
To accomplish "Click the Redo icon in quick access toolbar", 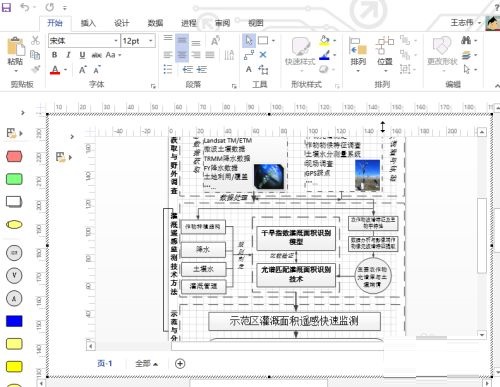I will (50, 7).
